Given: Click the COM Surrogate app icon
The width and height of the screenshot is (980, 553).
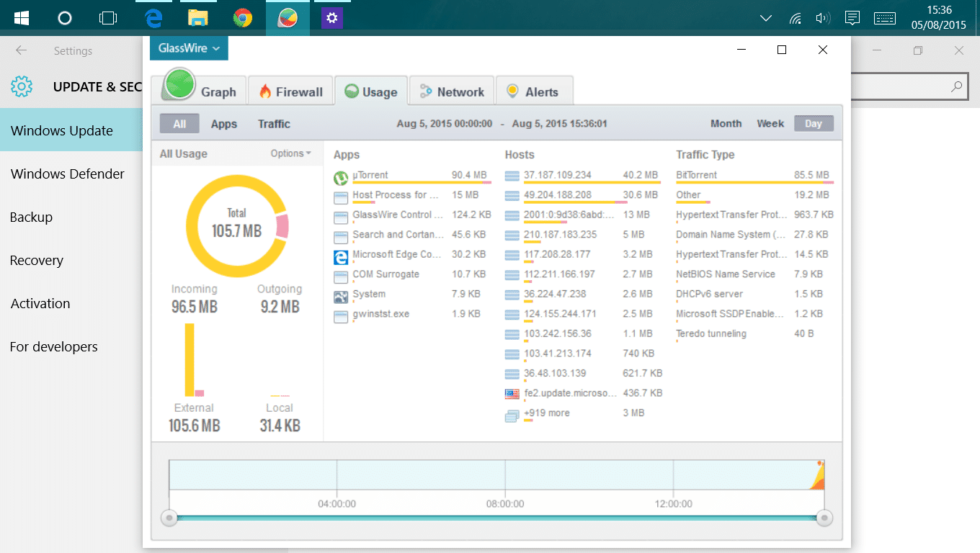Looking at the screenshot, I should 341,277.
